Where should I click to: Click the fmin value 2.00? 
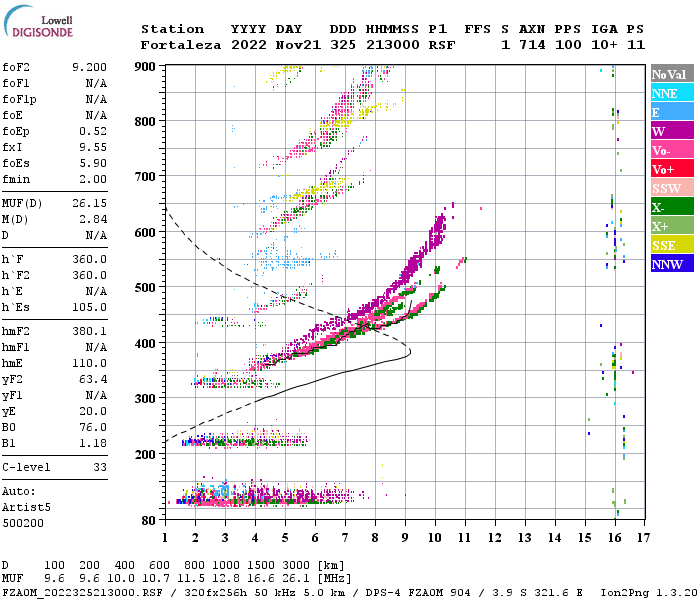pos(93,179)
